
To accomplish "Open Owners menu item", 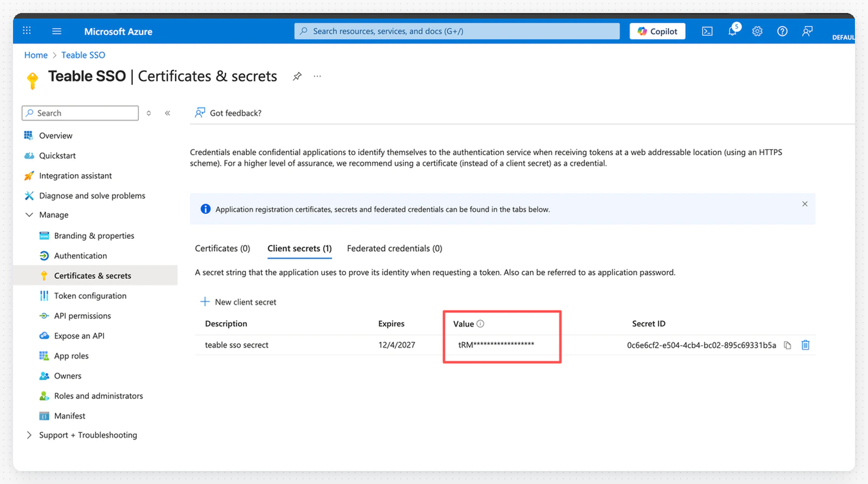I will pos(67,376).
